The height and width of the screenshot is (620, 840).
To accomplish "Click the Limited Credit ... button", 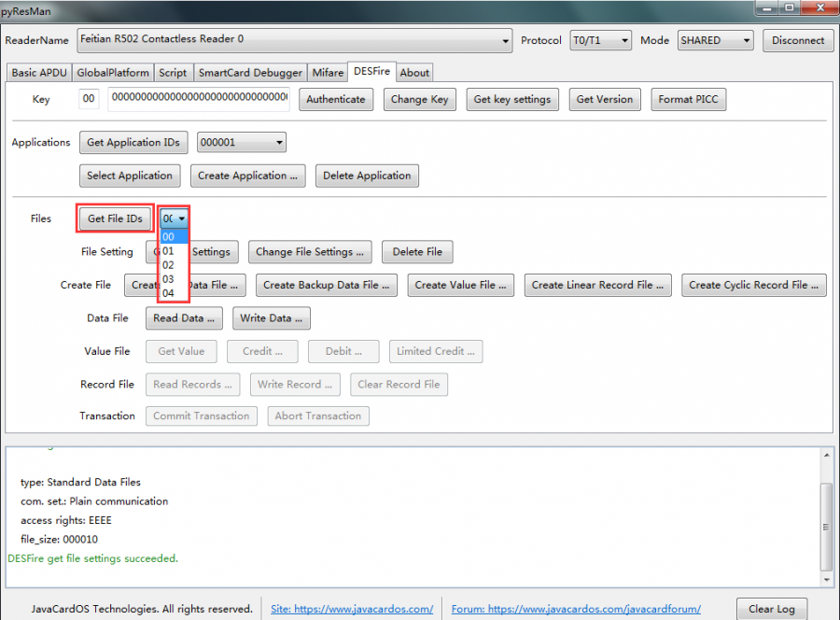I will click(436, 351).
